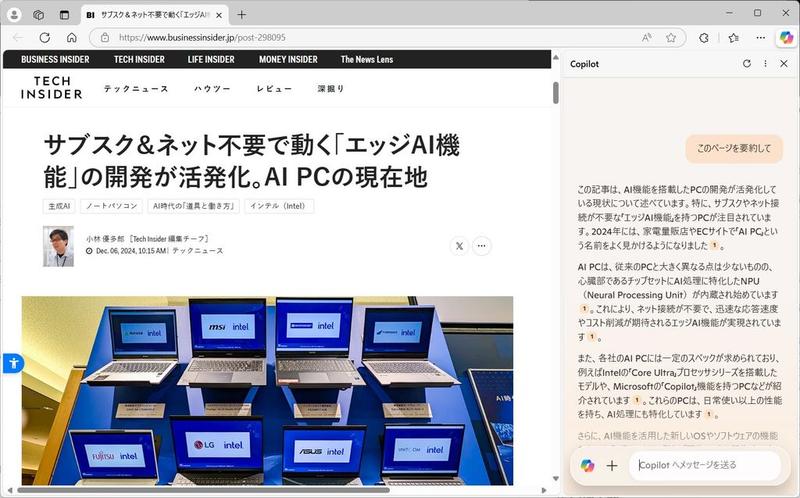Click the ノートパソコン tag

[111, 206]
